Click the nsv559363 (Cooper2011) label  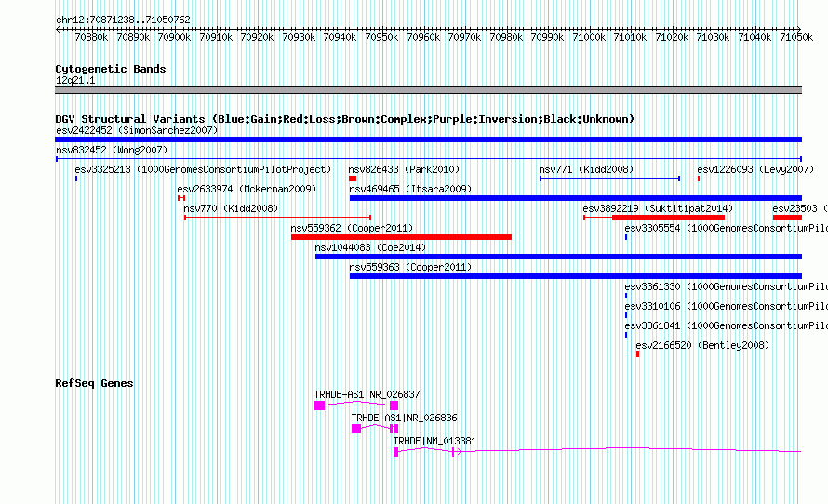pos(410,267)
